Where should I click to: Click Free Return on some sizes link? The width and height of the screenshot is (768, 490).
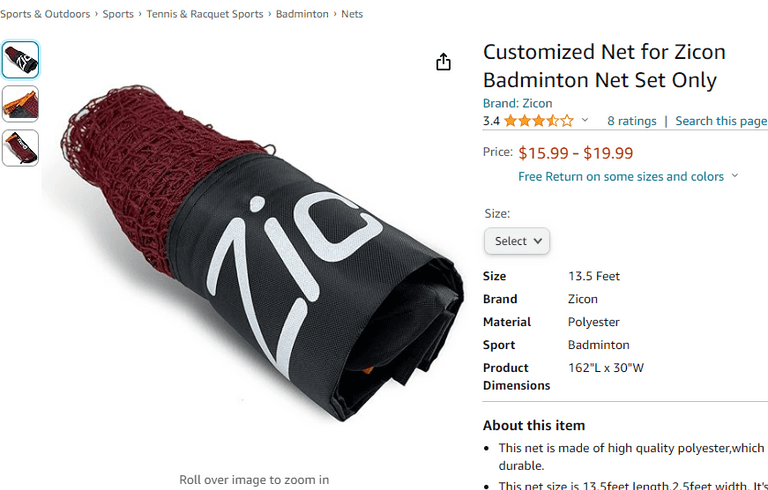point(620,176)
